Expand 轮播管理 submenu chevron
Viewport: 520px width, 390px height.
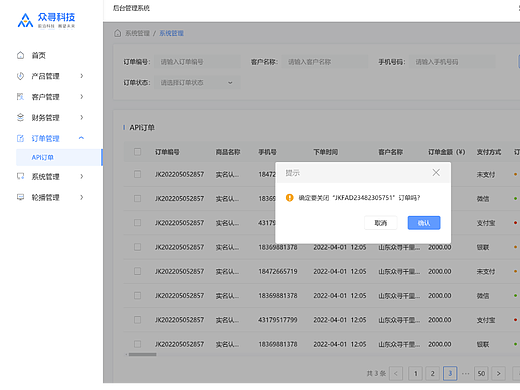[x=82, y=197]
